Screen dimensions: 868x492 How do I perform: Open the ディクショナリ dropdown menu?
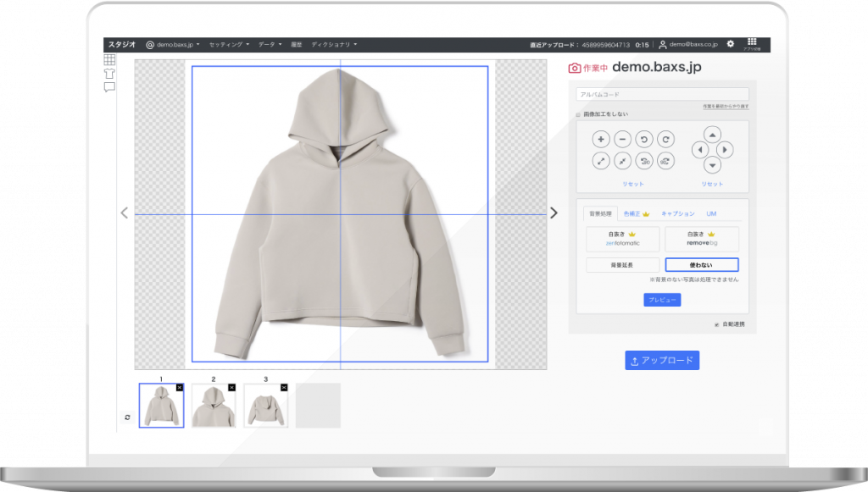[x=334, y=44]
